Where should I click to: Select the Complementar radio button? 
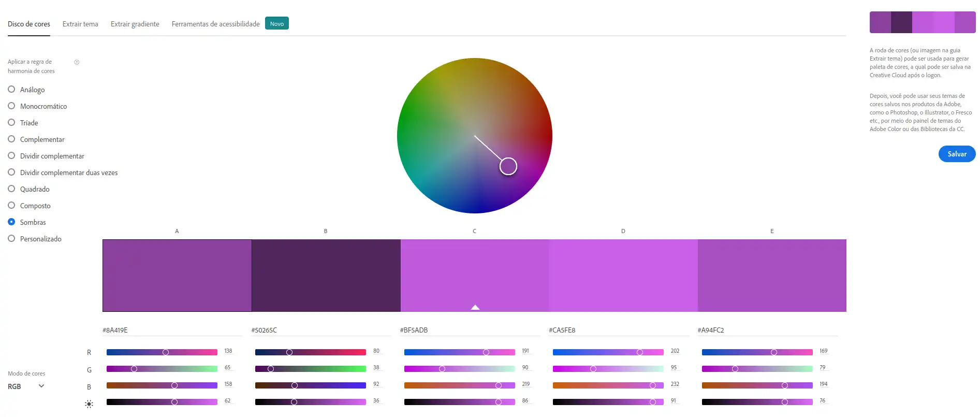click(11, 139)
